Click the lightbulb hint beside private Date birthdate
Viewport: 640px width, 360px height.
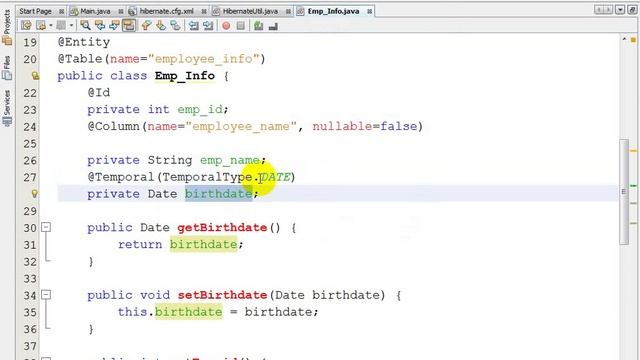click(x=35, y=193)
